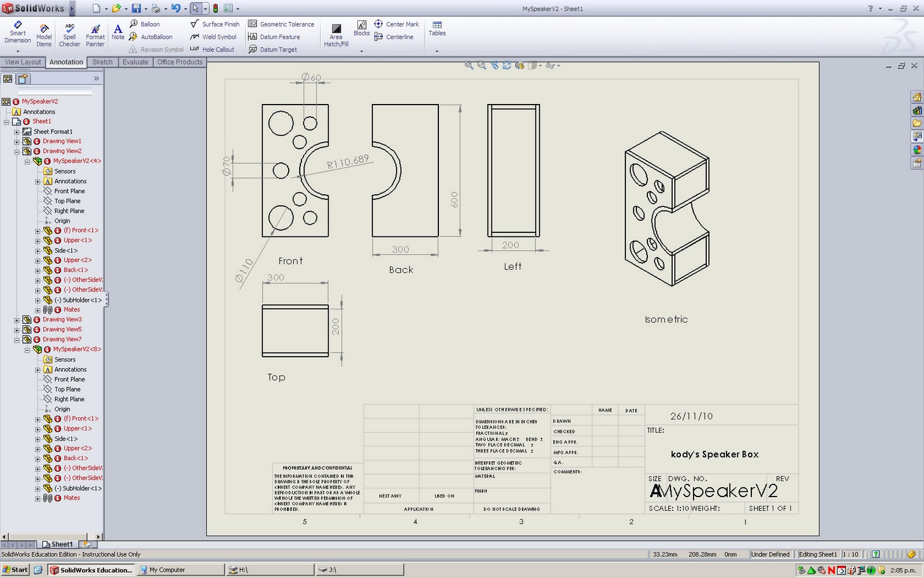The width and height of the screenshot is (924, 578).
Task: Select the Sheet1 tab at the bottom
Action: 58,544
